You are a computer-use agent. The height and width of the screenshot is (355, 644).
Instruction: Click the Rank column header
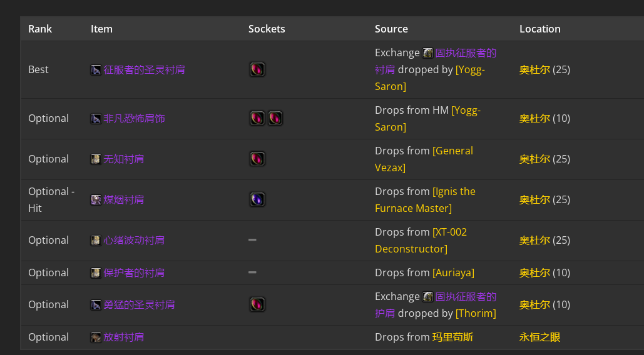(40, 29)
